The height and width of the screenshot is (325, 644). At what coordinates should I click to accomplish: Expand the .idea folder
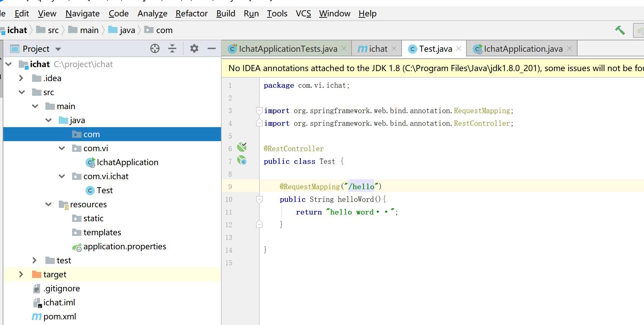[x=21, y=78]
